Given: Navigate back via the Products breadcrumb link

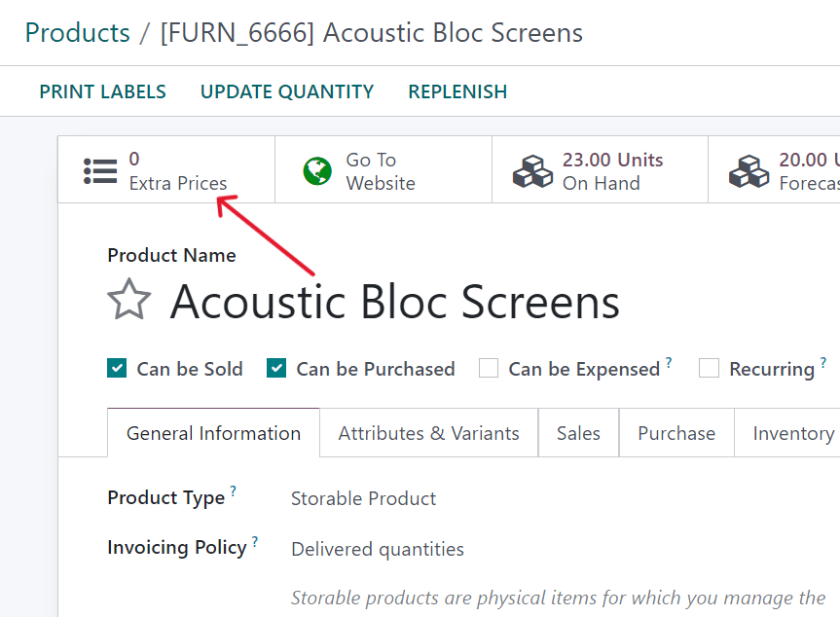Looking at the screenshot, I should click(x=77, y=32).
